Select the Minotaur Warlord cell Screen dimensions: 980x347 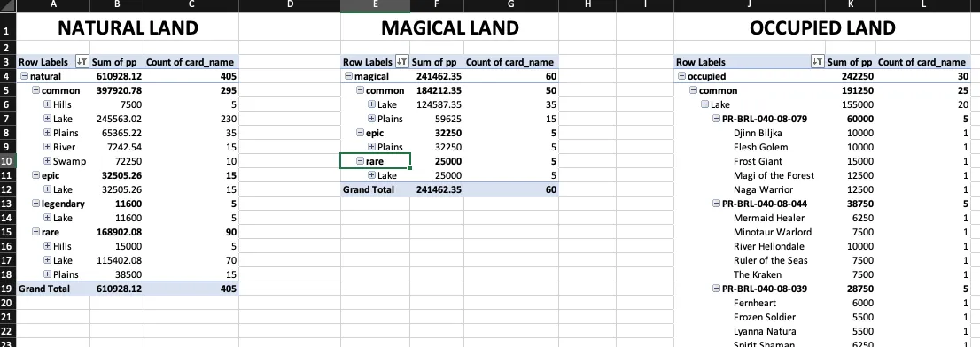[750, 232]
